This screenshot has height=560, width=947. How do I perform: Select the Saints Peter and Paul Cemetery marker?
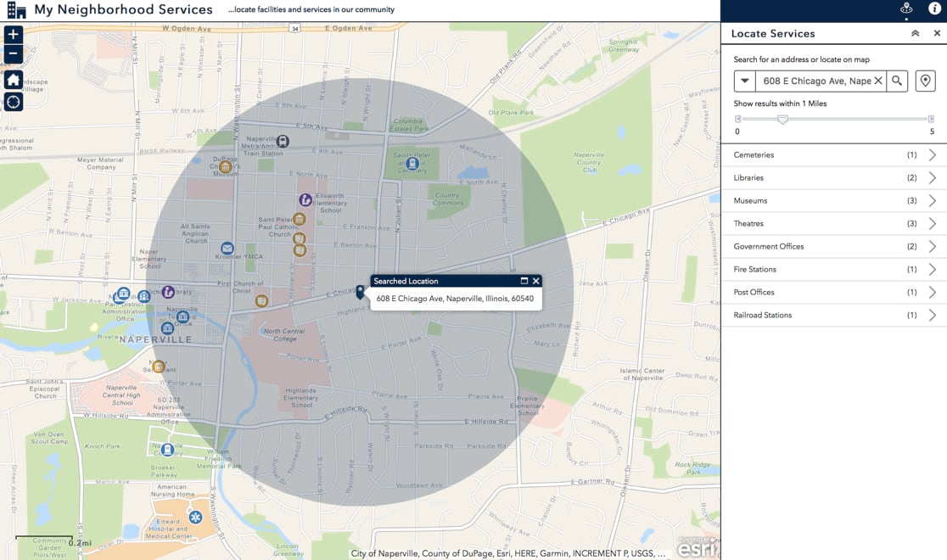point(412,163)
